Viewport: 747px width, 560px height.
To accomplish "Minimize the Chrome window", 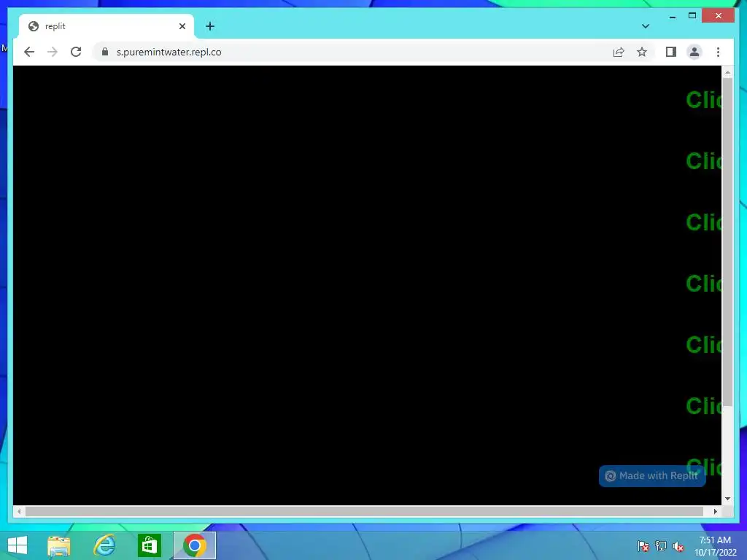I will pos(672,16).
